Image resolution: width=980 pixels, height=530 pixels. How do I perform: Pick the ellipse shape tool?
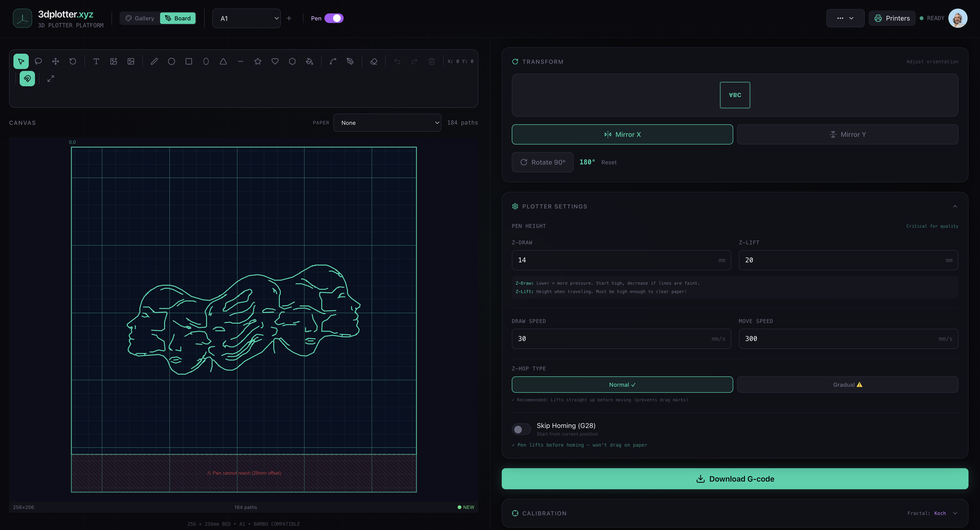tap(206, 61)
